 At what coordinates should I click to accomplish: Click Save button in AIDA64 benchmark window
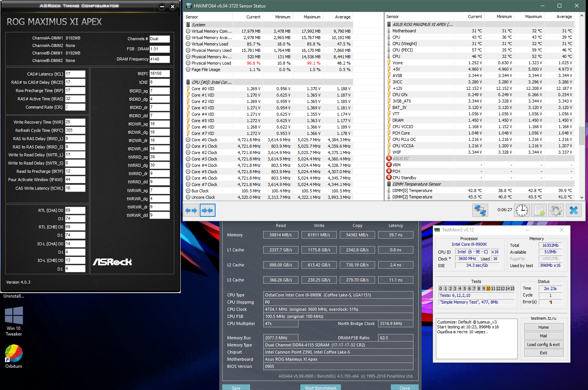(236, 387)
